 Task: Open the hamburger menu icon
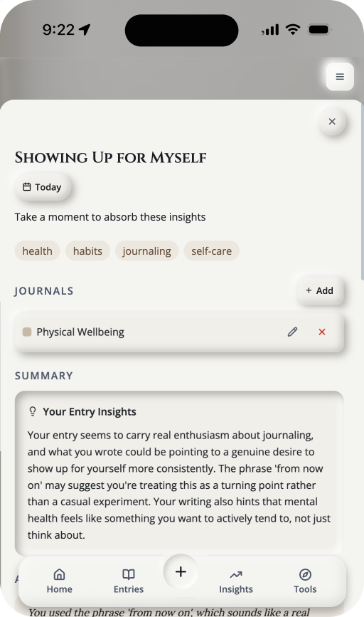tap(340, 77)
